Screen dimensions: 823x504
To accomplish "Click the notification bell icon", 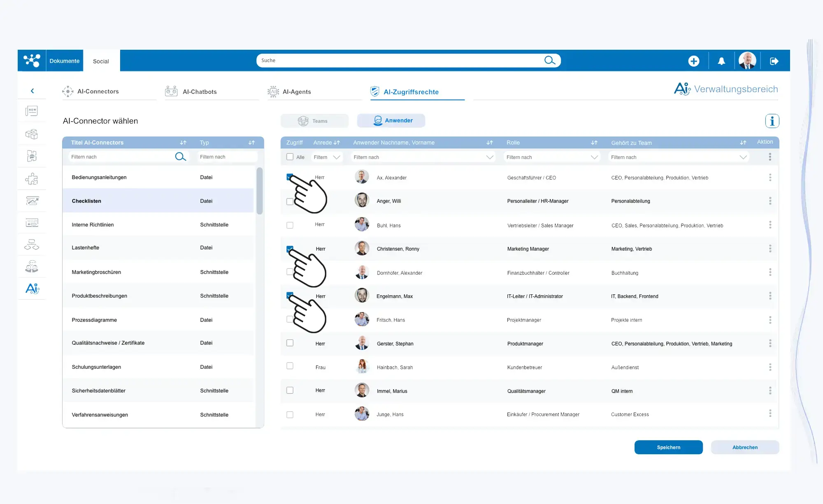I will 721,61.
